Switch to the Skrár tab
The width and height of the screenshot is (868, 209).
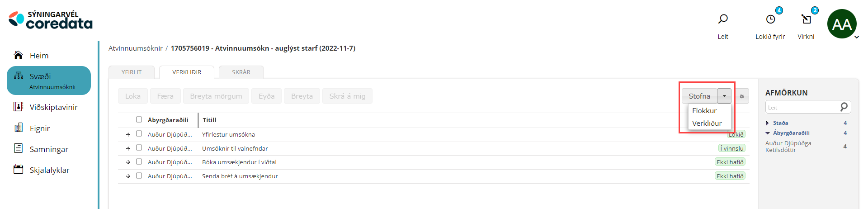click(241, 72)
